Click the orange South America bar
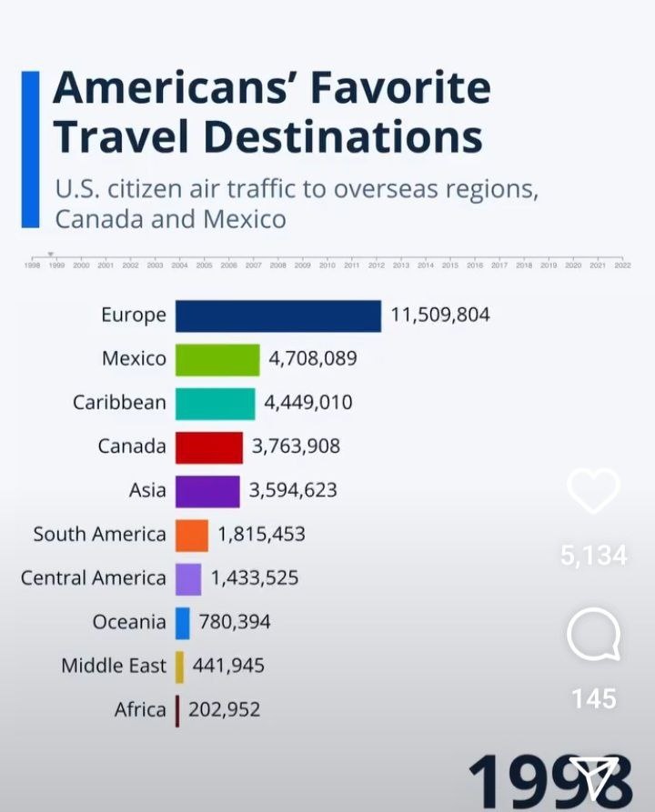The height and width of the screenshot is (812, 655). pyautogui.click(x=191, y=535)
